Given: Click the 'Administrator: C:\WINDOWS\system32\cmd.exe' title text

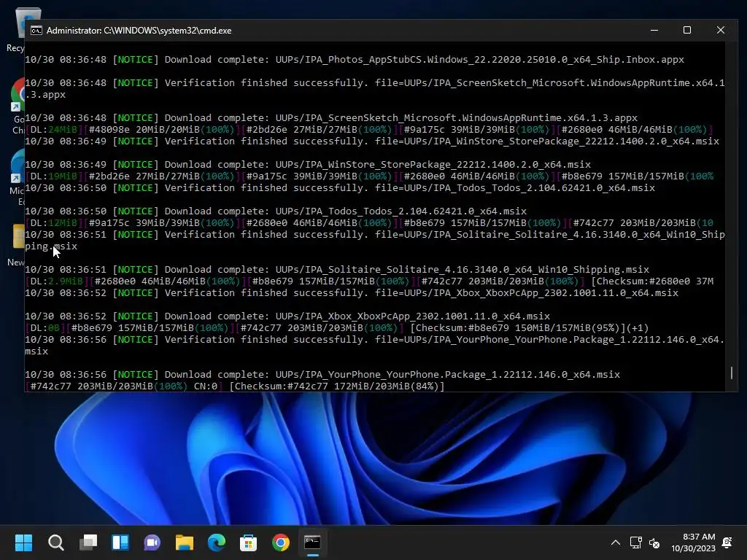Looking at the screenshot, I should coord(139,31).
